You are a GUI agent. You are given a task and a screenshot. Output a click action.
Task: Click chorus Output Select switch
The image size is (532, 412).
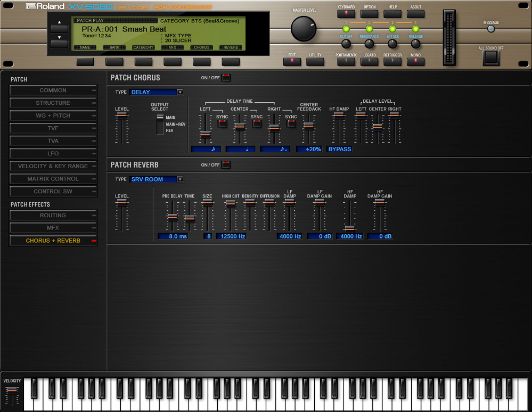[160, 124]
